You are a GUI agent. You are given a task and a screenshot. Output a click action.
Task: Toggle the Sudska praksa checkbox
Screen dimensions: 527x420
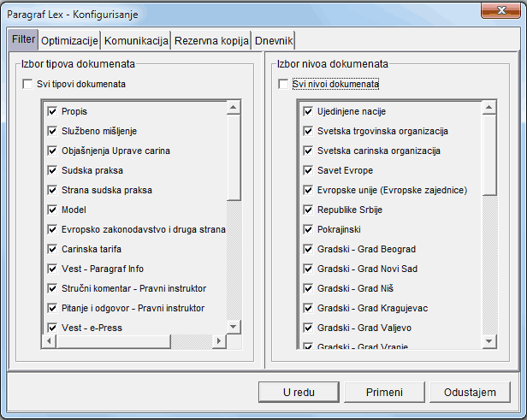tap(52, 170)
